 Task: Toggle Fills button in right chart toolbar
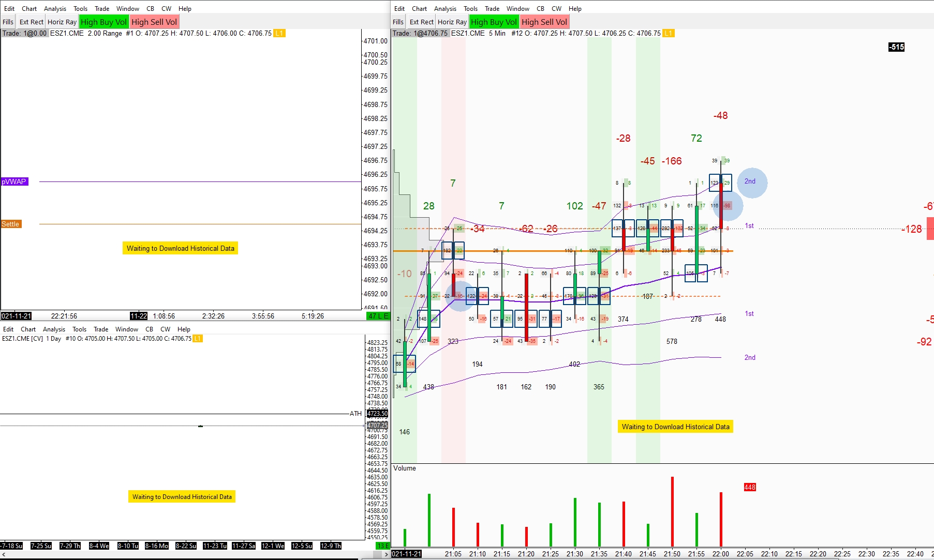[398, 22]
